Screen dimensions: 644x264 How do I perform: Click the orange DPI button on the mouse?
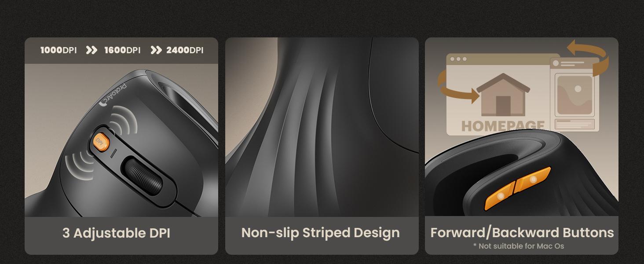(101, 142)
